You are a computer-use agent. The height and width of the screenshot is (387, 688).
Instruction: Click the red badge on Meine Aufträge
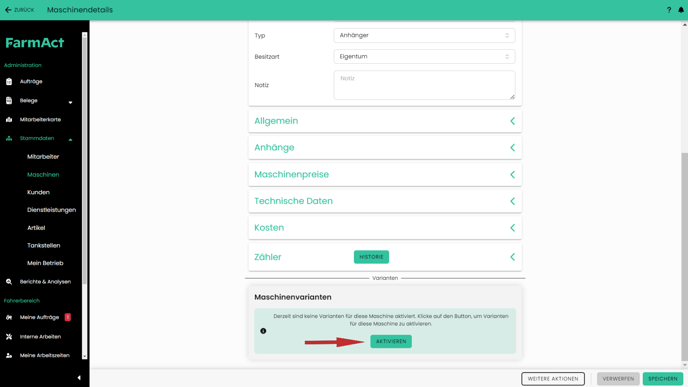(68, 317)
